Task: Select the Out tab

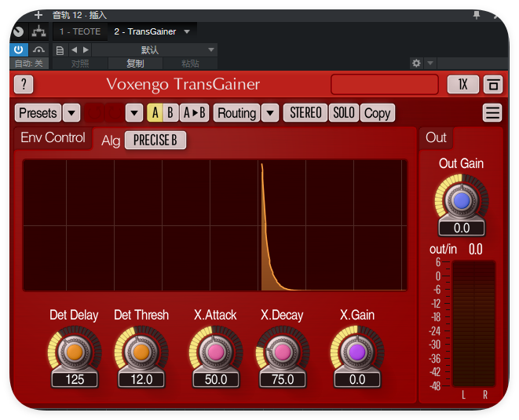Action: [x=436, y=137]
